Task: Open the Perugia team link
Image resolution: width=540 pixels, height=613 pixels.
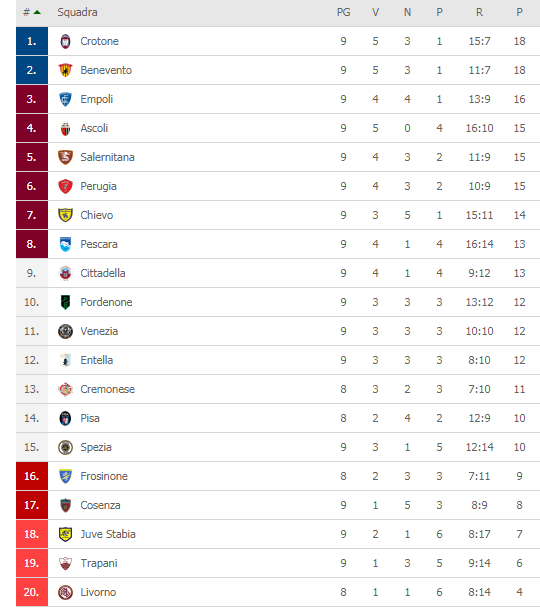Action: 99,186
